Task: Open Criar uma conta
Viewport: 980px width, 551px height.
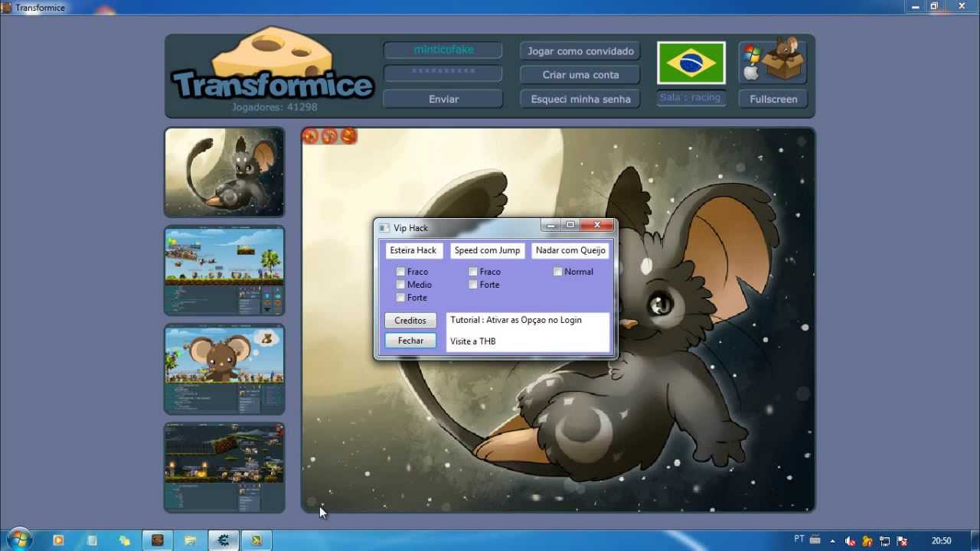Action: 580,75
